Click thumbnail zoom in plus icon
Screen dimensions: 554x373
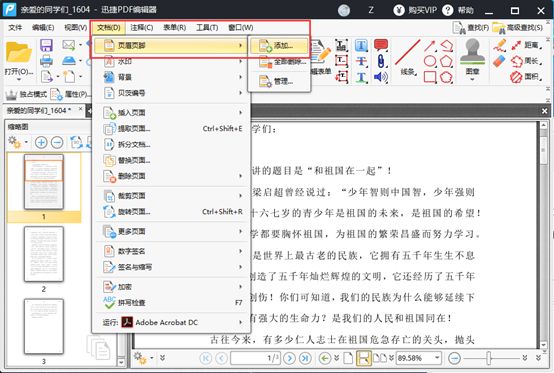point(41,142)
